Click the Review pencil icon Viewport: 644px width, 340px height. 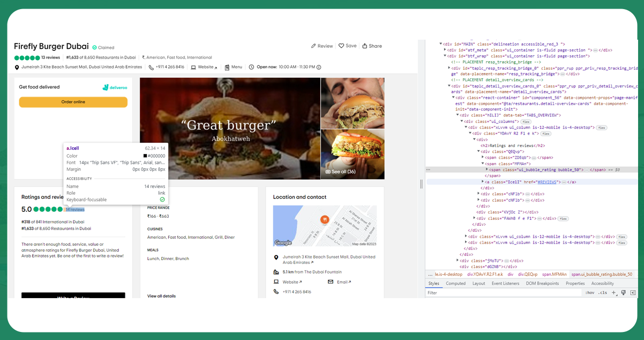tap(313, 46)
